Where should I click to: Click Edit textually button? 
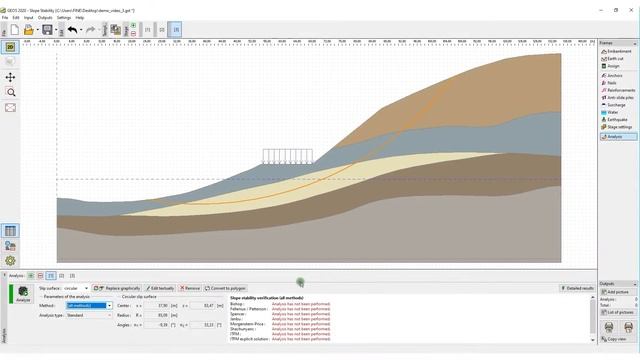(160, 288)
